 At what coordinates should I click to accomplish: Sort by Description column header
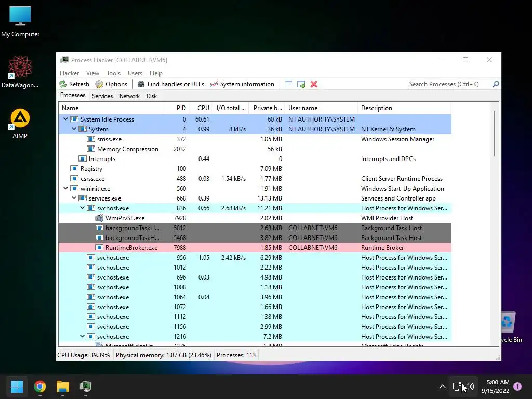tap(404, 108)
